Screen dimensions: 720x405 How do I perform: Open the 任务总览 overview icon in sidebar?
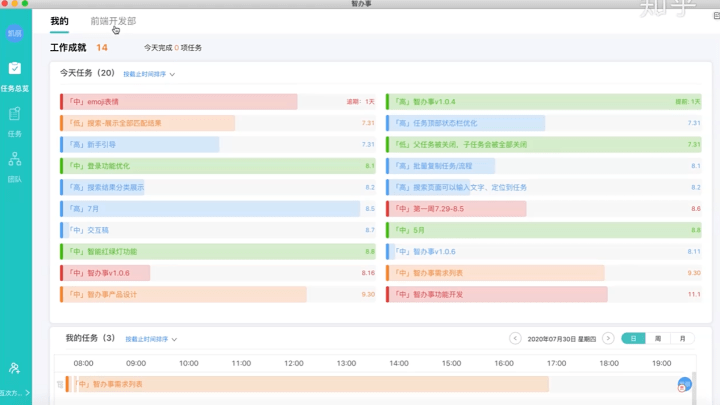[x=14, y=69]
